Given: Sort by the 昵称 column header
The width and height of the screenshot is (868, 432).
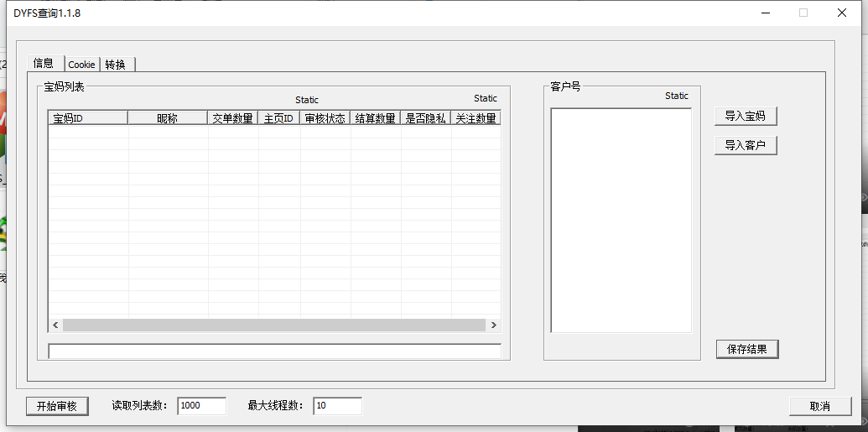Looking at the screenshot, I should click(168, 118).
